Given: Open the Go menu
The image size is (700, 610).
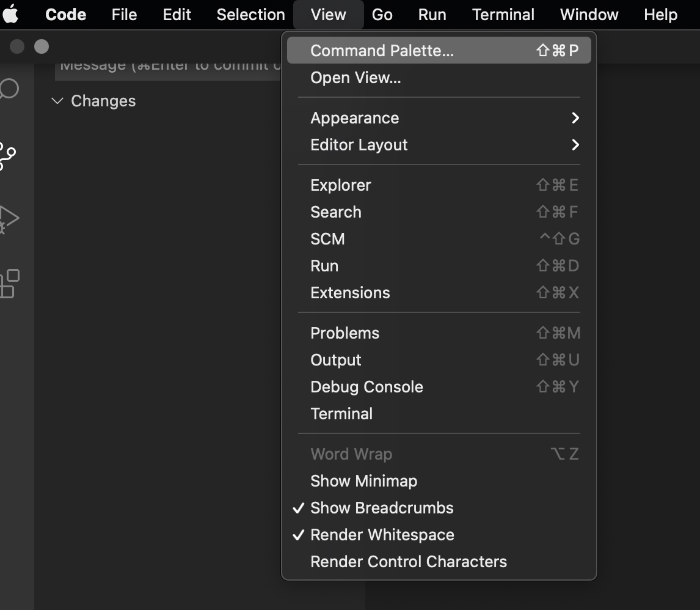Looking at the screenshot, I should pyautogui.click(x=382, y=15).
